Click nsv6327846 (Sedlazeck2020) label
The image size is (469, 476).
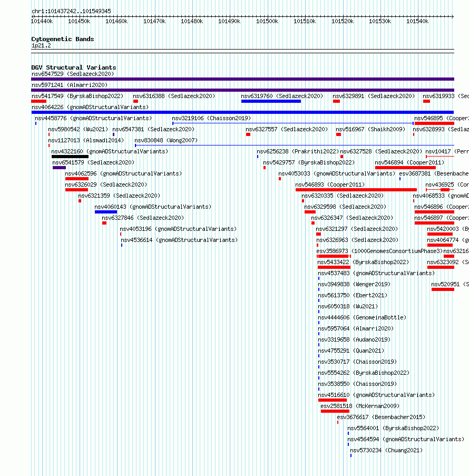click(x=143, y=218)
